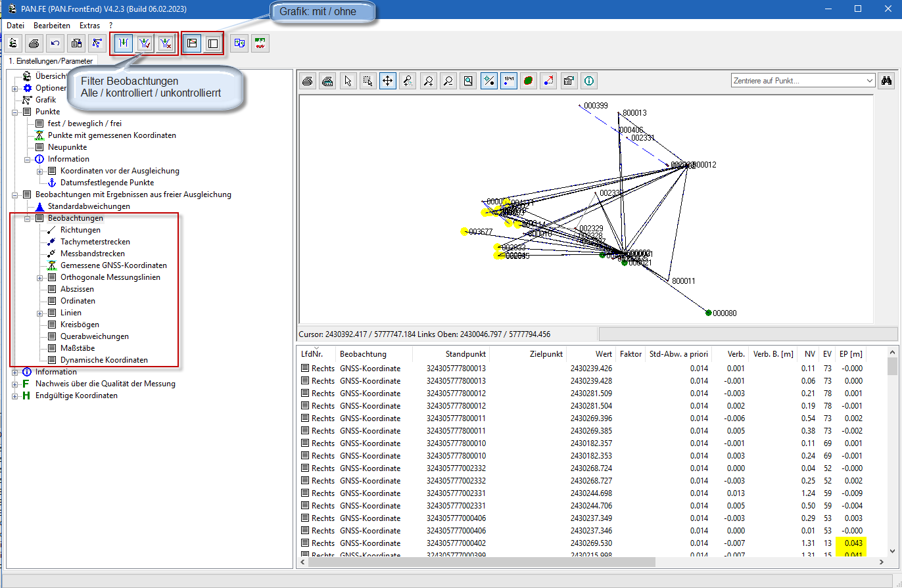Open the Bearbeiten menu

(51, 25)
